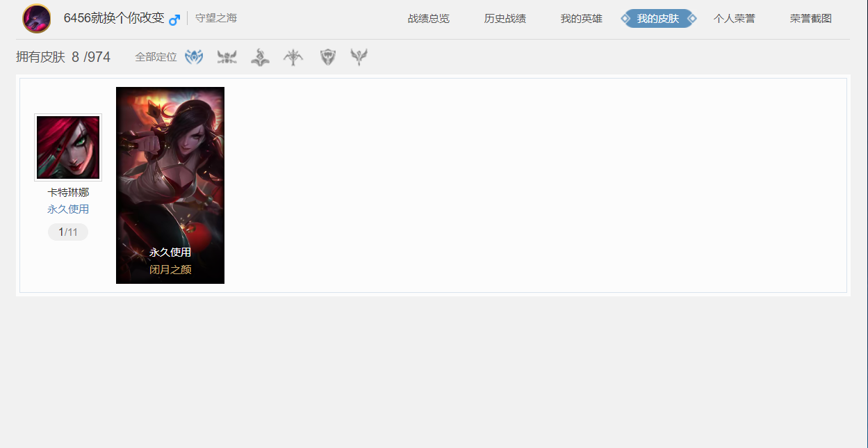868x448 pixels.
Task: Filter skins by the Marksman bow icon
Action: pyautogui.click(x=293, y=57)
